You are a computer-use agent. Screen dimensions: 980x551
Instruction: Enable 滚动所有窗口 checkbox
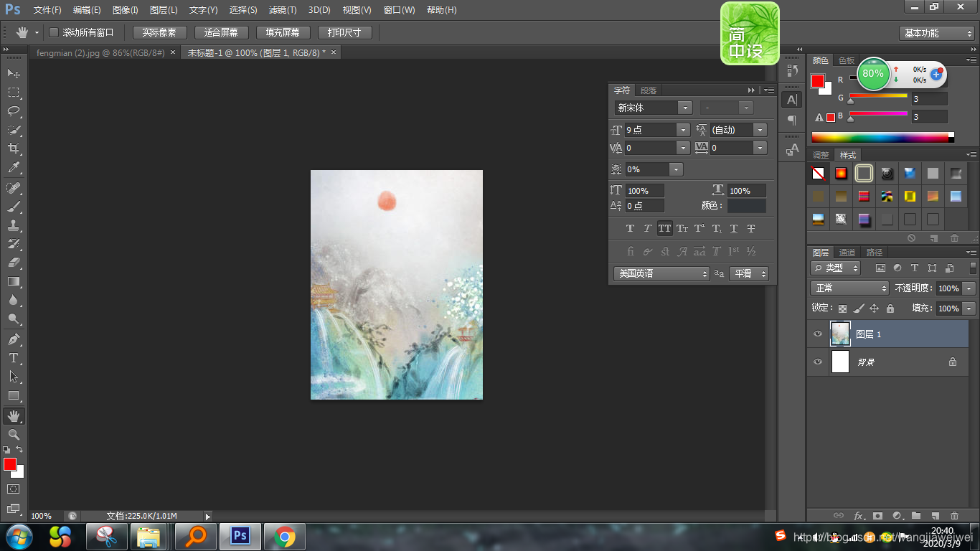click(54, 32)
